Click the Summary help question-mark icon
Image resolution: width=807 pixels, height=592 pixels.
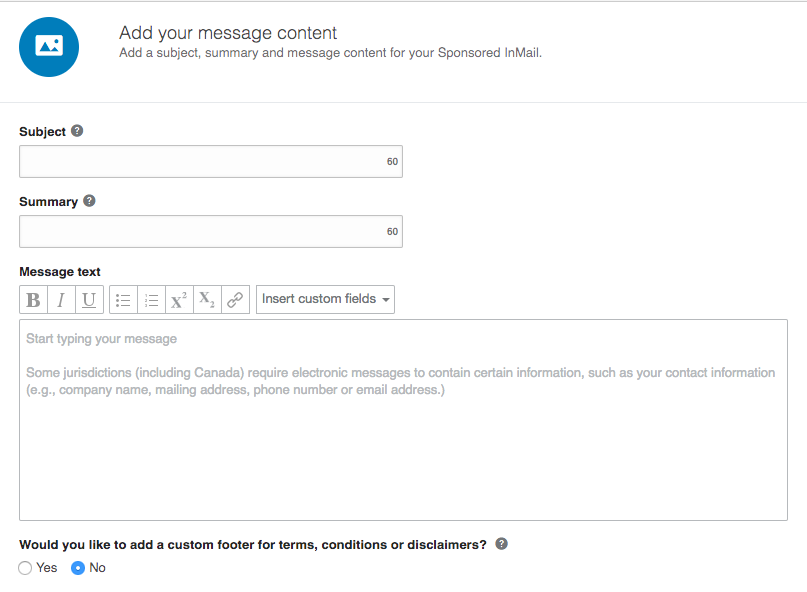click(89, 201)
